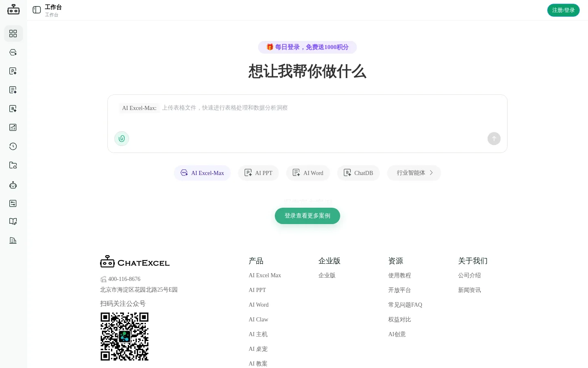The height and width of the screenshot is (368, 588).
Task: Click the 关于我们 footer column heading
Action: tap(473, 261)
